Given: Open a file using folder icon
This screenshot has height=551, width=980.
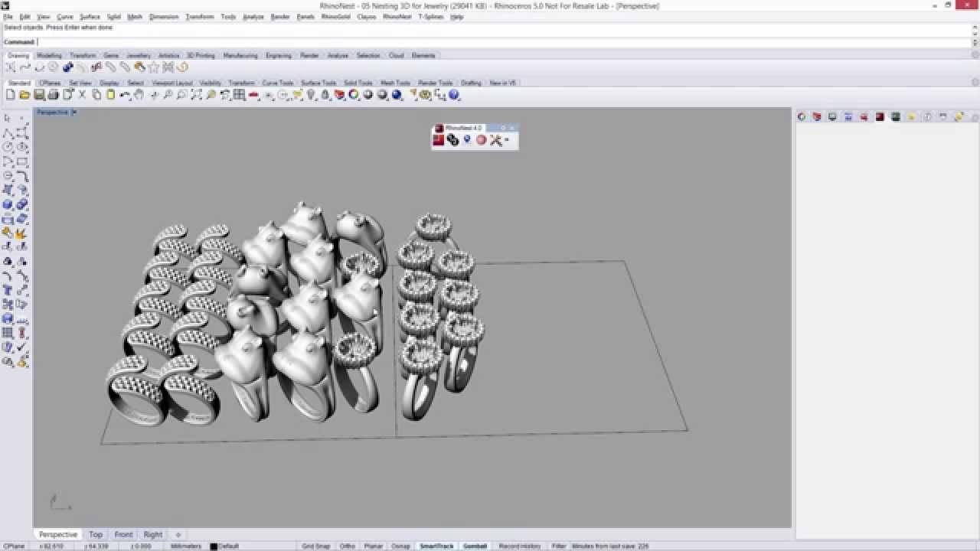Looking at the screenshot, I should click(x=24, y=95).
